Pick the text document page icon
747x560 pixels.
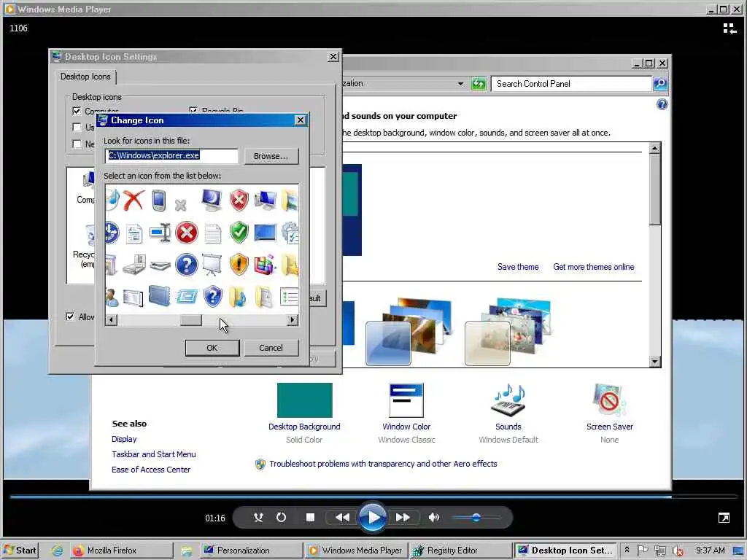click(x=134, y=233)
